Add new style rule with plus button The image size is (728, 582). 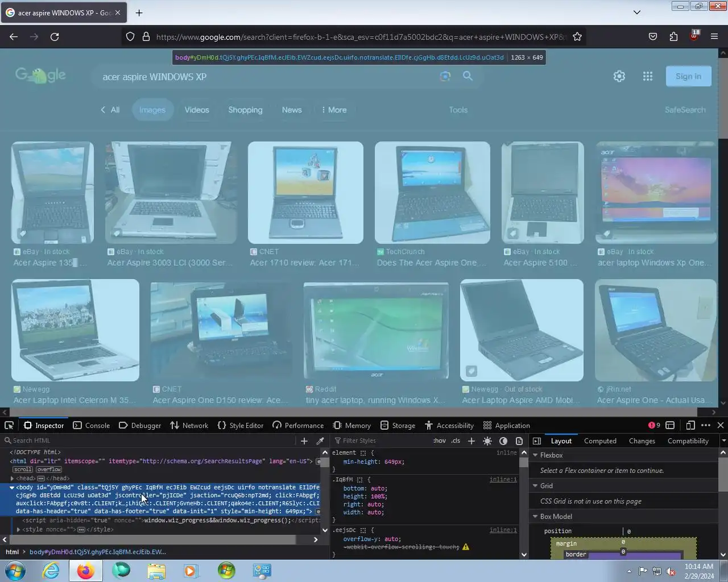click(471, 440)
